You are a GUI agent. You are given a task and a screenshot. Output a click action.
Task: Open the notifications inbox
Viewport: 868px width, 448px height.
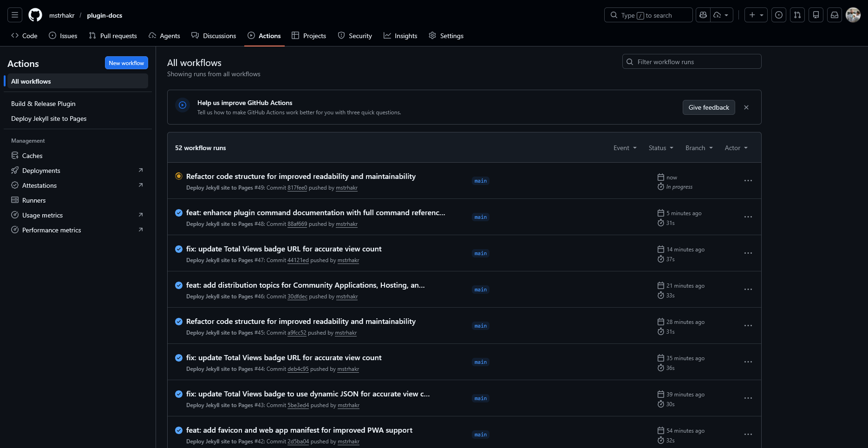tap(834, 14)
